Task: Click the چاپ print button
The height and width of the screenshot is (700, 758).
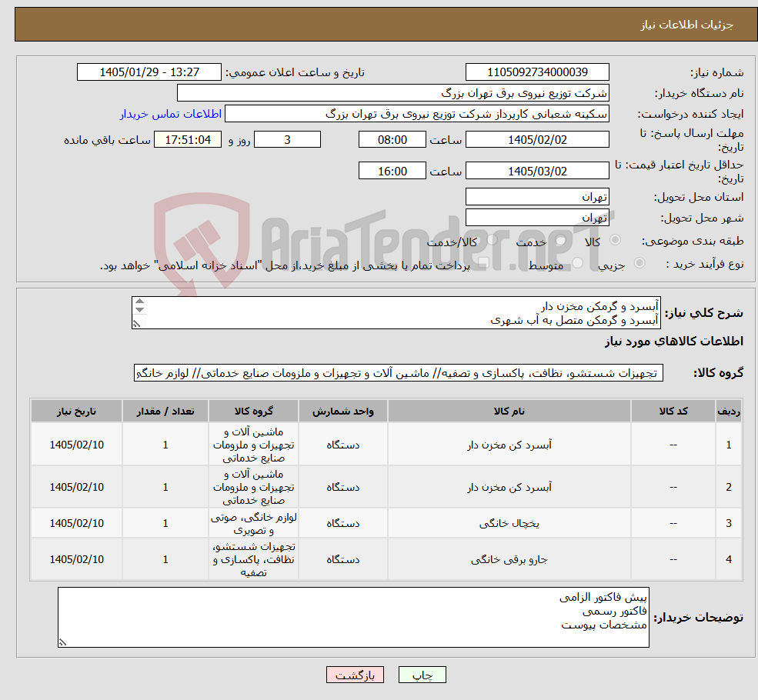Action: [x=422, y=675]
